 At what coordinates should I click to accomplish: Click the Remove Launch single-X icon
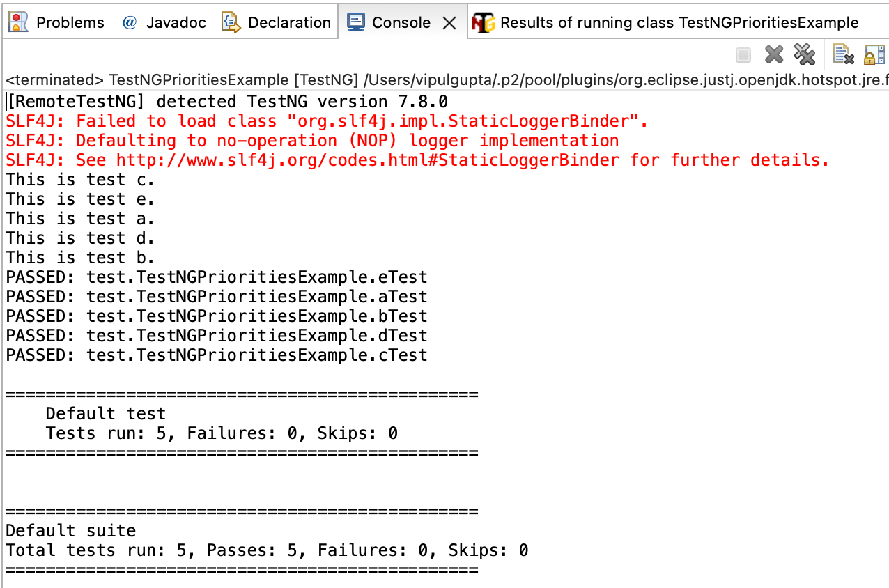point(774,54)
